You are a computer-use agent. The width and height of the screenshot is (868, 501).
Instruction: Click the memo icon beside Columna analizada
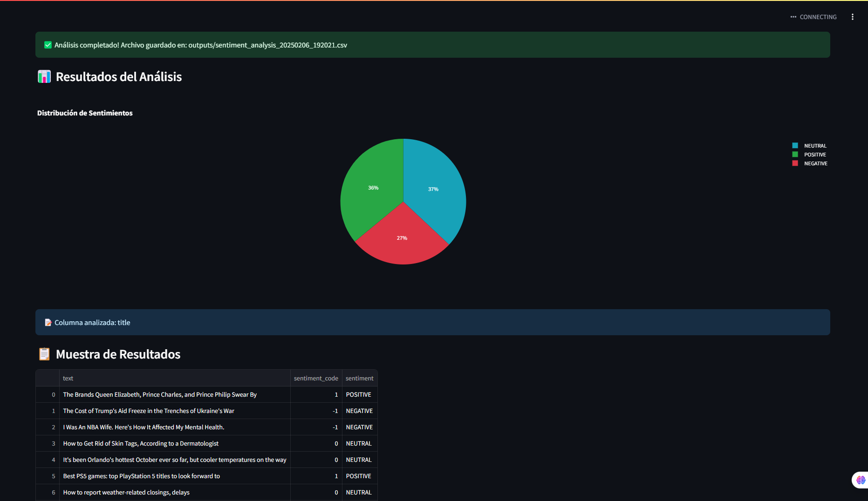click(x=48, y=322)
